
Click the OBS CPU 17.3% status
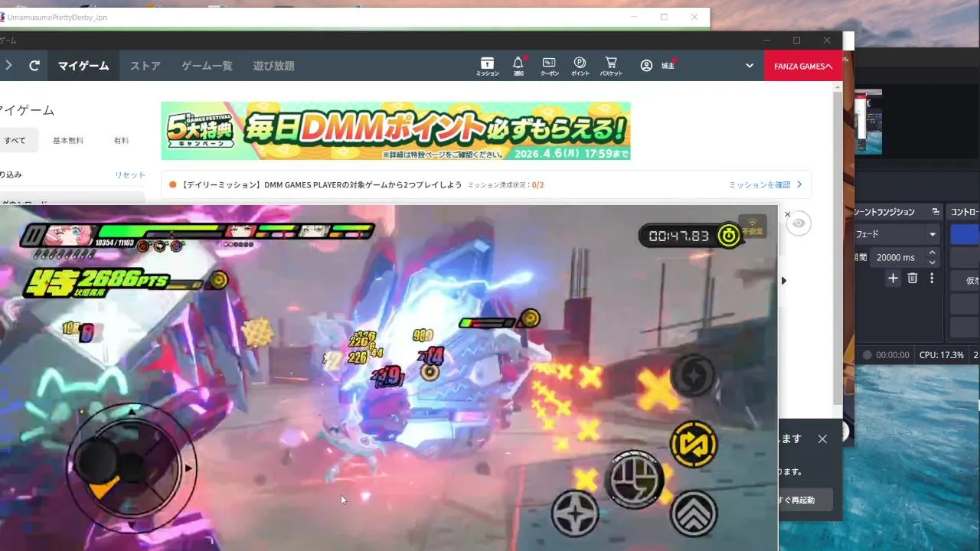click(942, 355)
